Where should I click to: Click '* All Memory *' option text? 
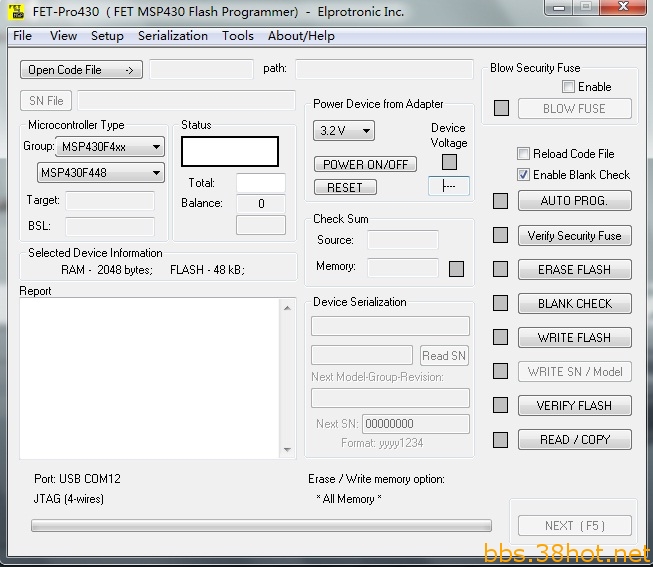click(x=349, y=499)
